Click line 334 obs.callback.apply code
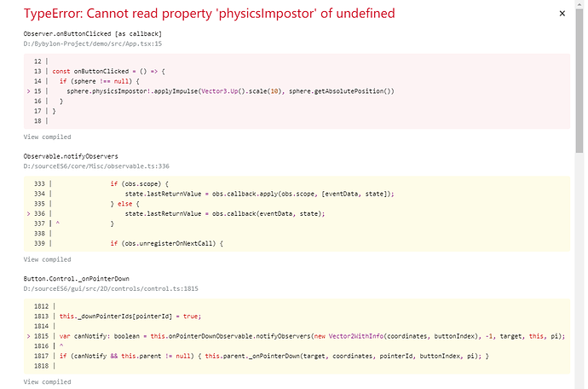 click(260, 194)
